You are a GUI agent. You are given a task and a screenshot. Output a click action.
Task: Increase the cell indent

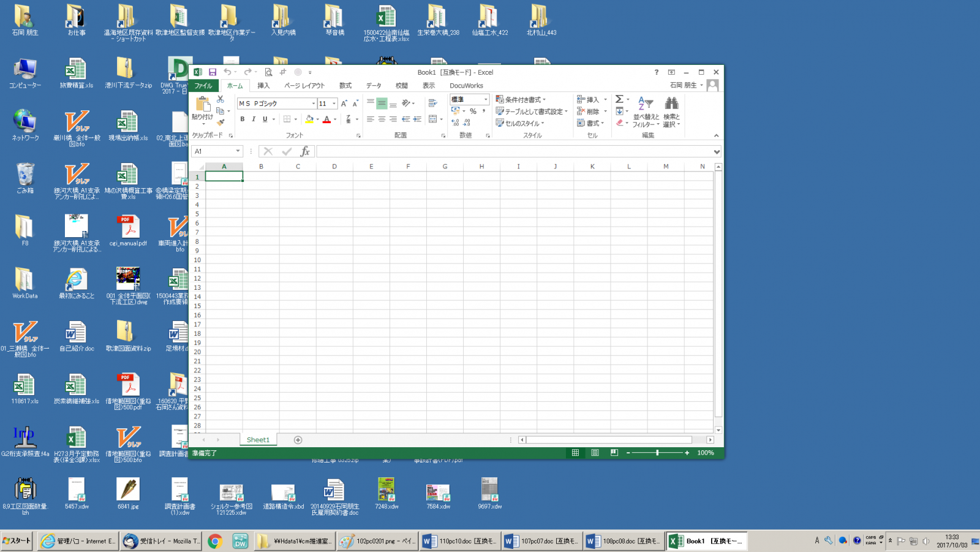pyautogui.click(x=417, y=119)
